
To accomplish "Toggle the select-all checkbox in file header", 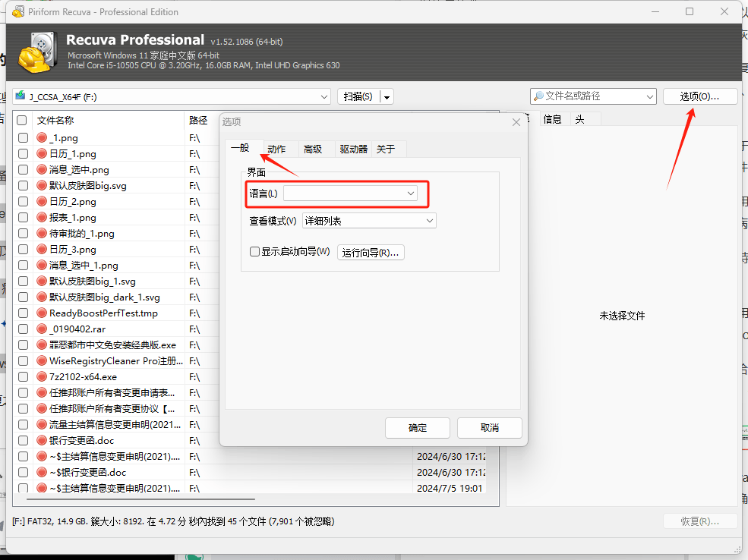I will point(22,121).
